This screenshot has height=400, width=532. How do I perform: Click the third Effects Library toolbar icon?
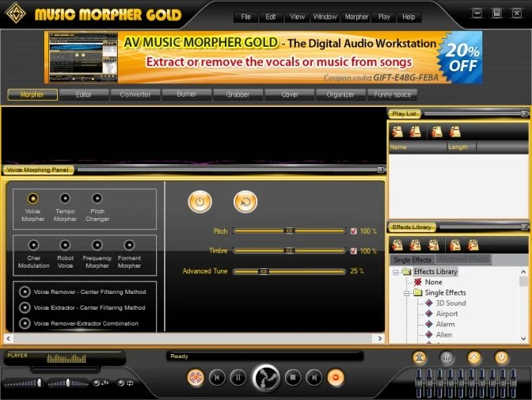[433, 245]
